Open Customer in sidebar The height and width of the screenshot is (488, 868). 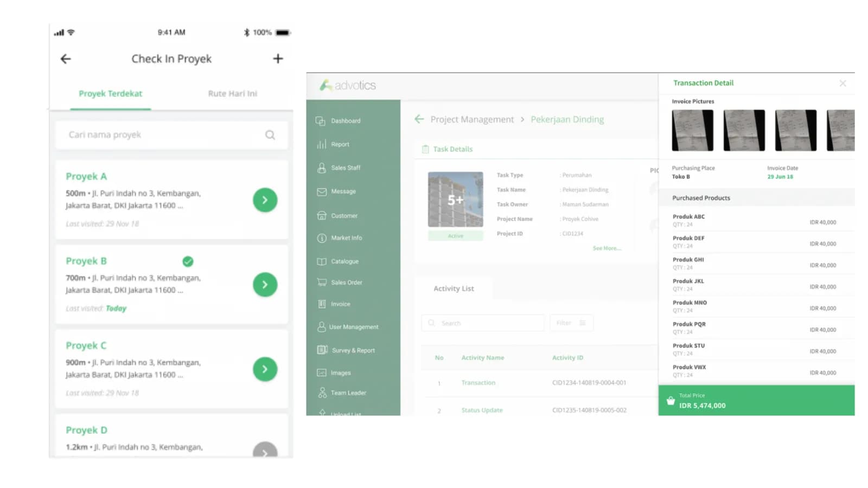[337, 216]
